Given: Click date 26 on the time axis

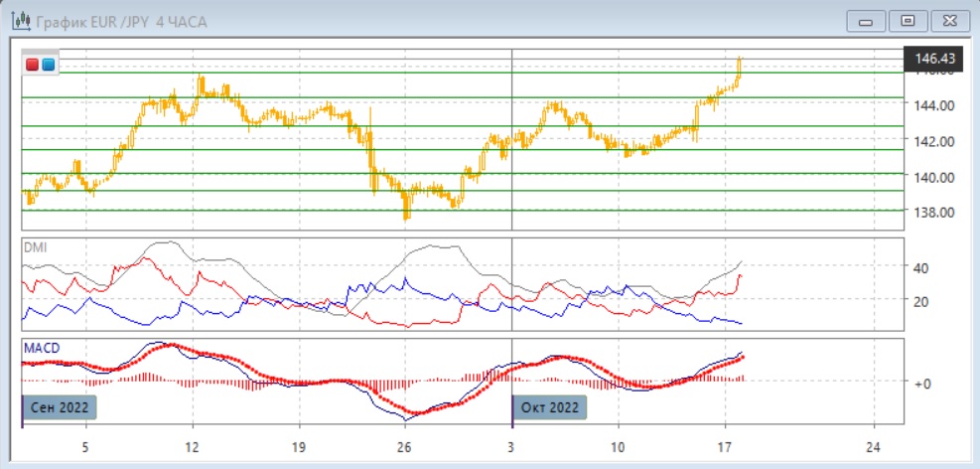Looking at the screenshot, I should [403, 445].
